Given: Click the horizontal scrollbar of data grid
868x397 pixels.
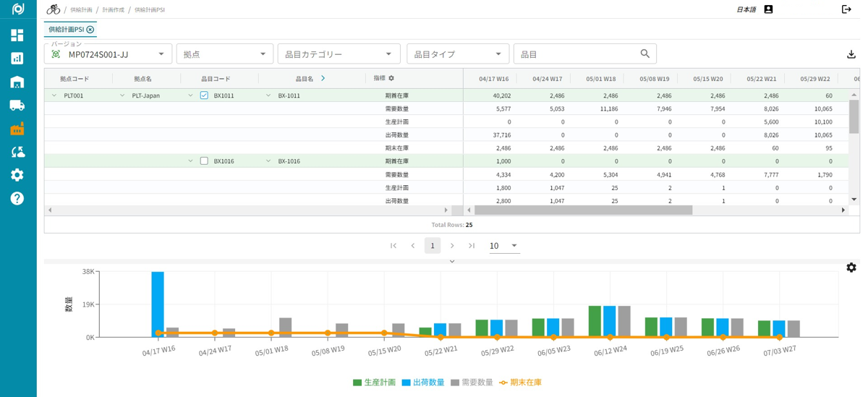Looking at the screenshot, I should (583, 210).
